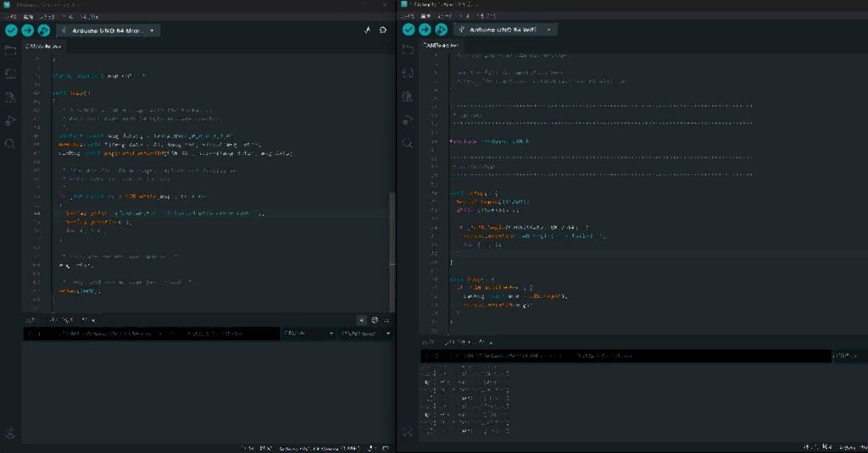Start Debug in UNO R4 Minima window

pyautogui.click(x=43, y=30)
